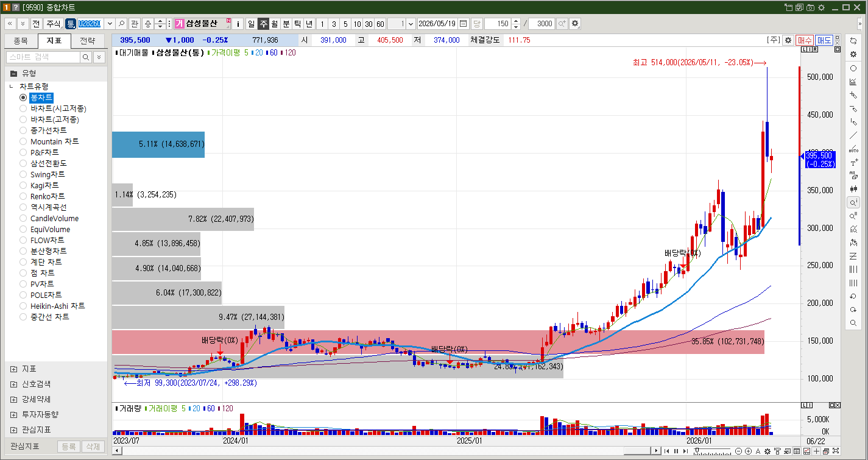Choose the 삼선전환도 chart type
The height and width of the screenshot is (460, 868).
pos(23,163)
